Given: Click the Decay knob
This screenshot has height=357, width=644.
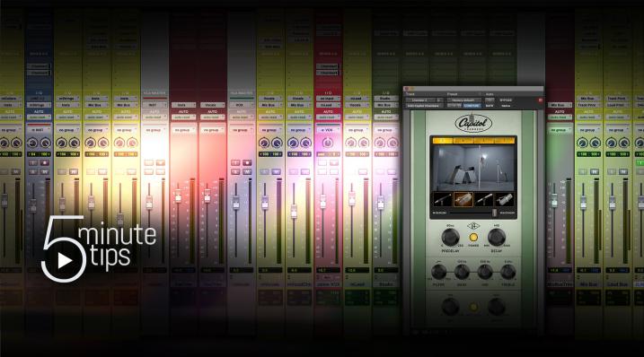Looking at the screenshot, I should point(496,237).
